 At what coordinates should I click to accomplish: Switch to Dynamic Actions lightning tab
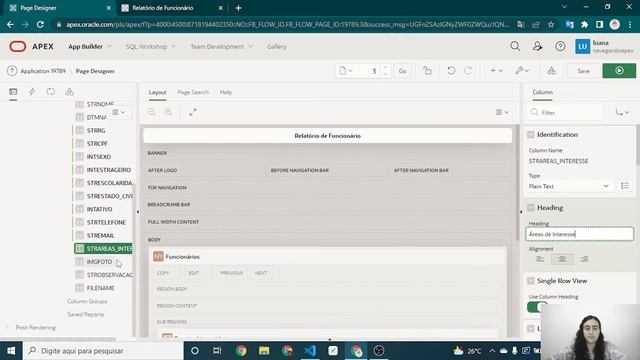tap(32, 91)
